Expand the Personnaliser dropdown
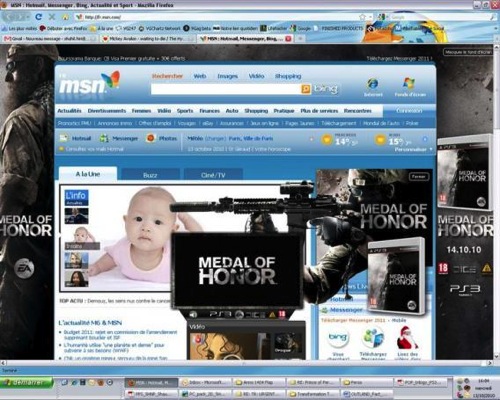Screen dimensions: 500x400 (x=414, y=149)
